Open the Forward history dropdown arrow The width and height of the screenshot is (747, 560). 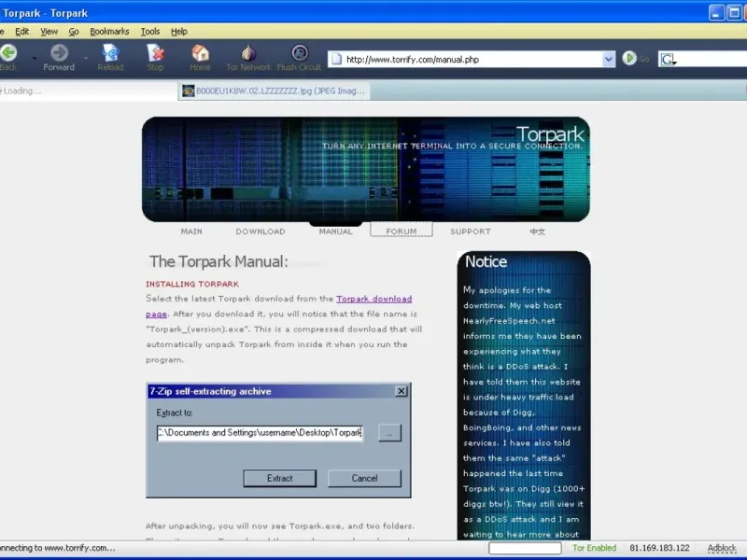86,58
